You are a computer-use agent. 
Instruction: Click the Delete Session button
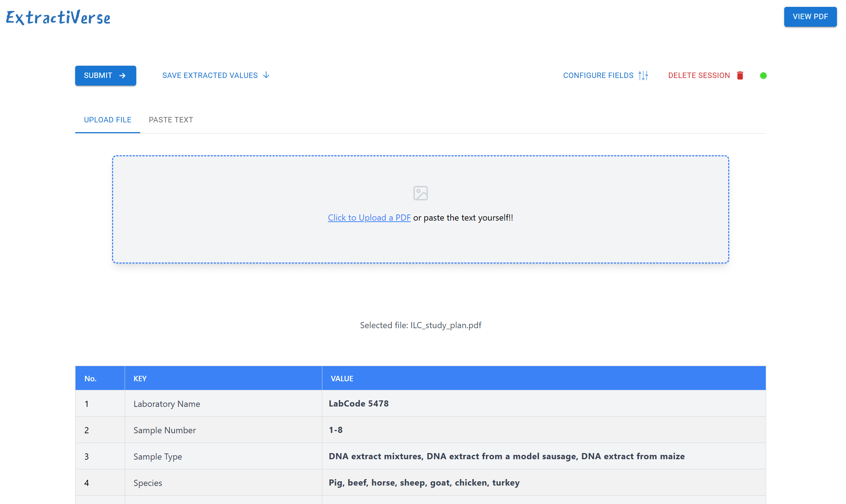click(x=706, y=75)
